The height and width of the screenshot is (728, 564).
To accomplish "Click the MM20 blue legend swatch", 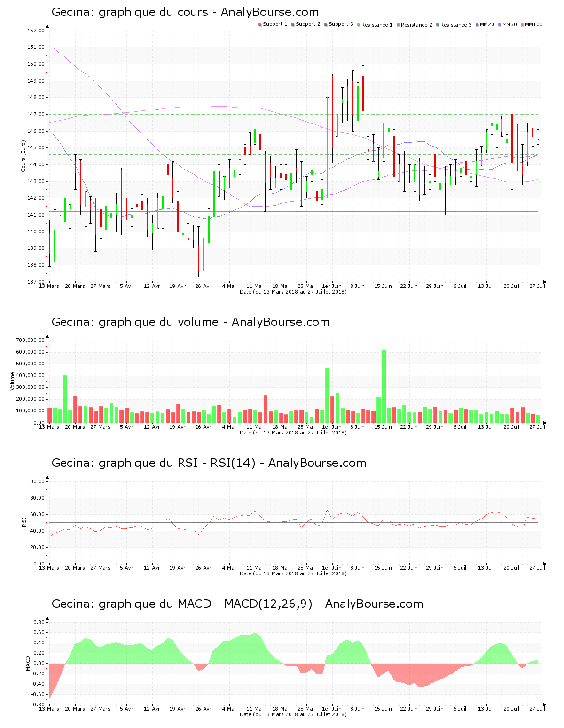I will click(x=477, y=24).
